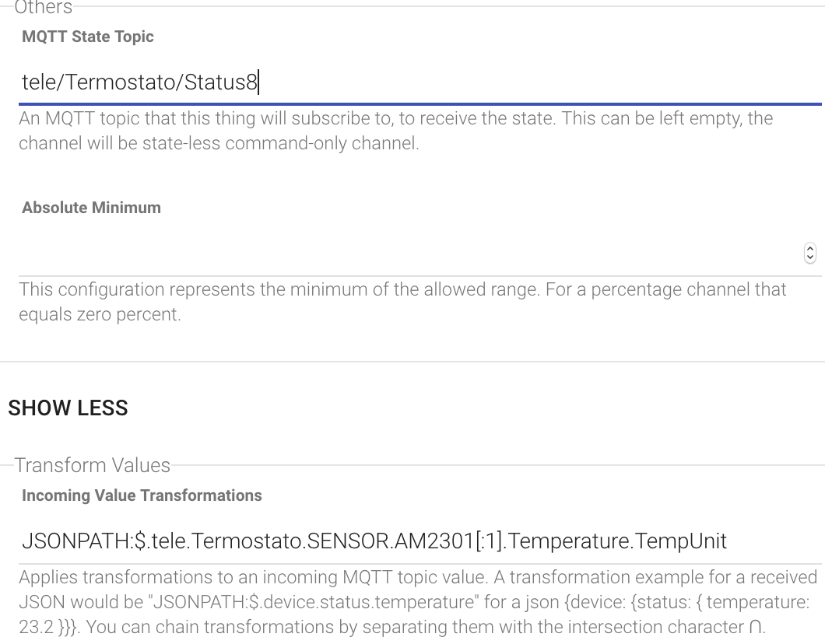825x644 pixels.
Task: Click the MQTT State Topic label
Action: [x=88, y=37]
